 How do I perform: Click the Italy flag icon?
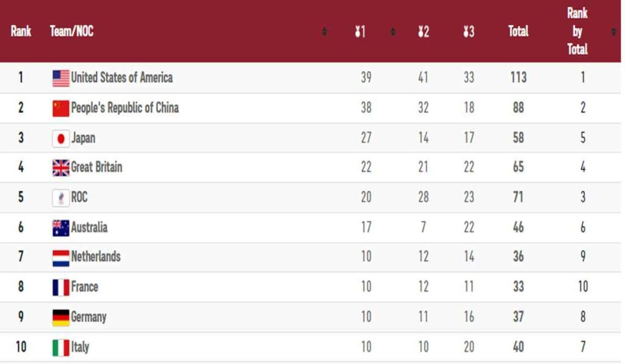pos(60,348)
